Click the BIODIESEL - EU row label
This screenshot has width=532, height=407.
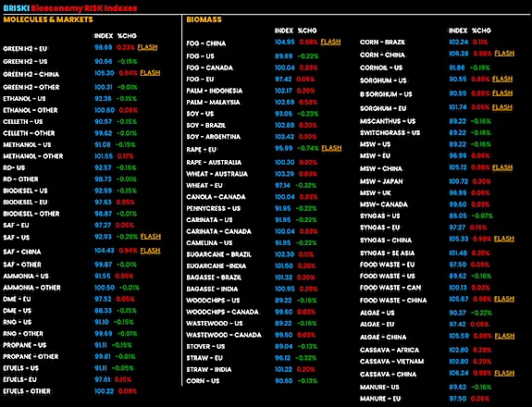[25, 203]
